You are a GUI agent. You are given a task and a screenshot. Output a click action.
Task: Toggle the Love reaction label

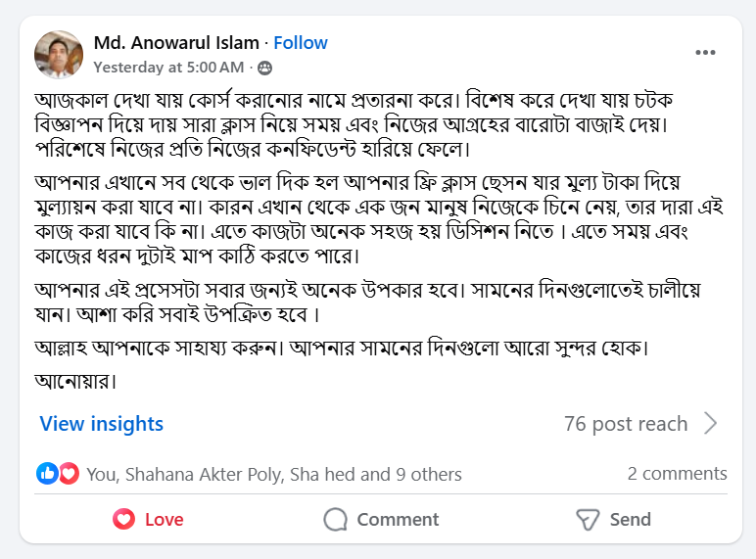click(164, 520)
